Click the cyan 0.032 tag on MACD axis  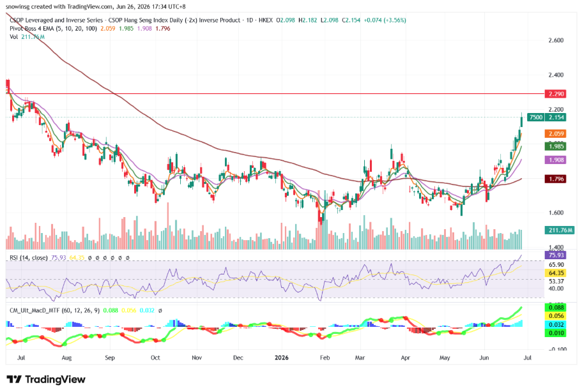(555, 324)
